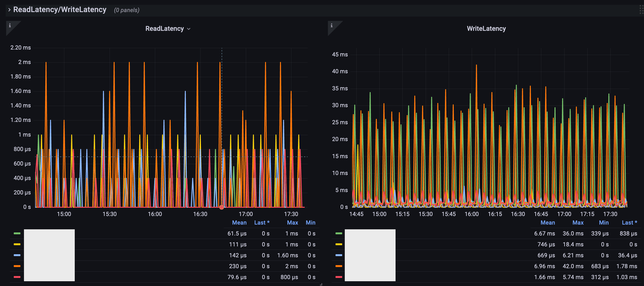644x286 pixels.
Task: Click blue series color in WriteLatency legend
Action: (x=339, y=255)
